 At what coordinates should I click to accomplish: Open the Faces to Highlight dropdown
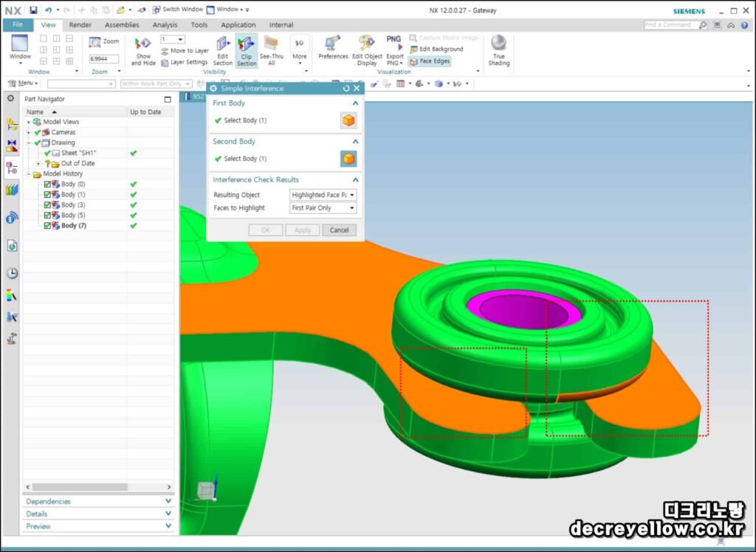click(x=323, y=208)
